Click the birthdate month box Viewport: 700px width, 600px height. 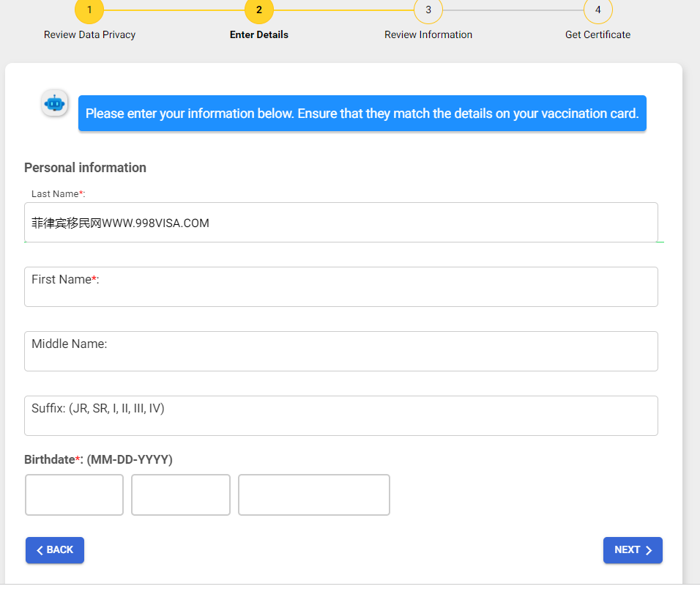point(74,495)
